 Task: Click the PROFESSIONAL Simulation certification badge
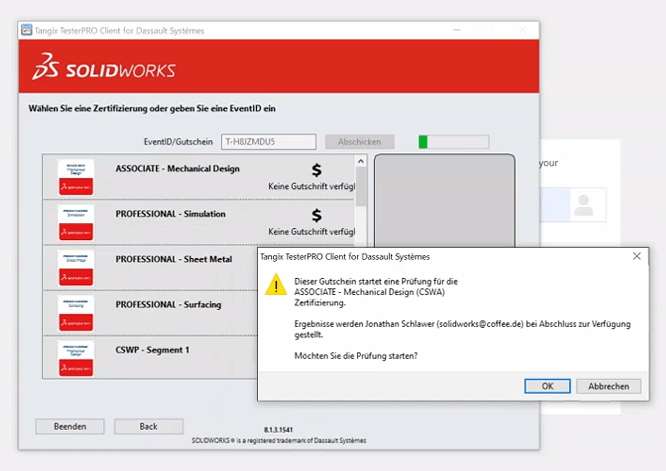tap(76, 223)
